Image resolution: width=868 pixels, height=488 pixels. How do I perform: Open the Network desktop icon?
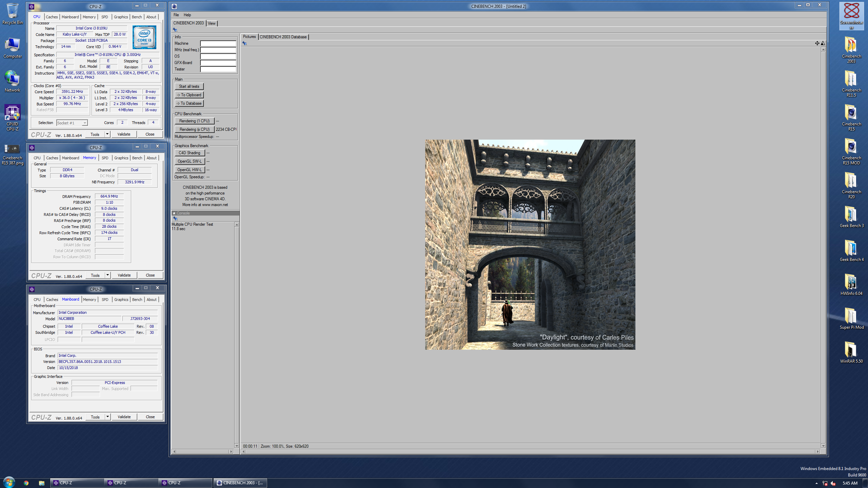pyautogui.click(x=13, y=81)
